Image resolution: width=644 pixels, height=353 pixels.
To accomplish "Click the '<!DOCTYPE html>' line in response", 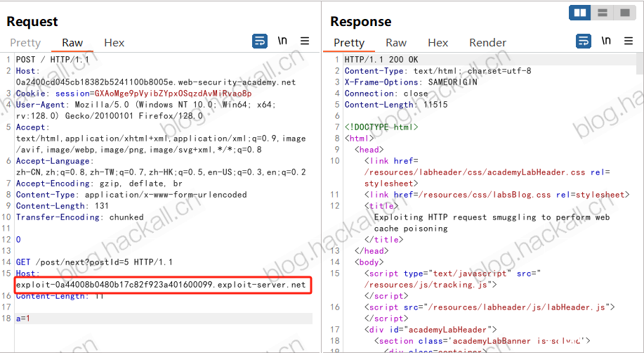I will click(381, 127).
